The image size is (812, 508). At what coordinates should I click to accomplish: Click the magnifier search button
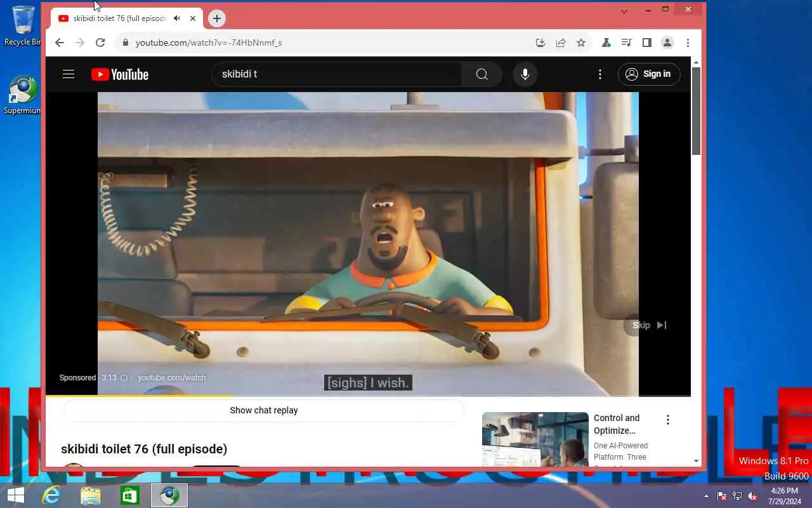coord(482,74)
